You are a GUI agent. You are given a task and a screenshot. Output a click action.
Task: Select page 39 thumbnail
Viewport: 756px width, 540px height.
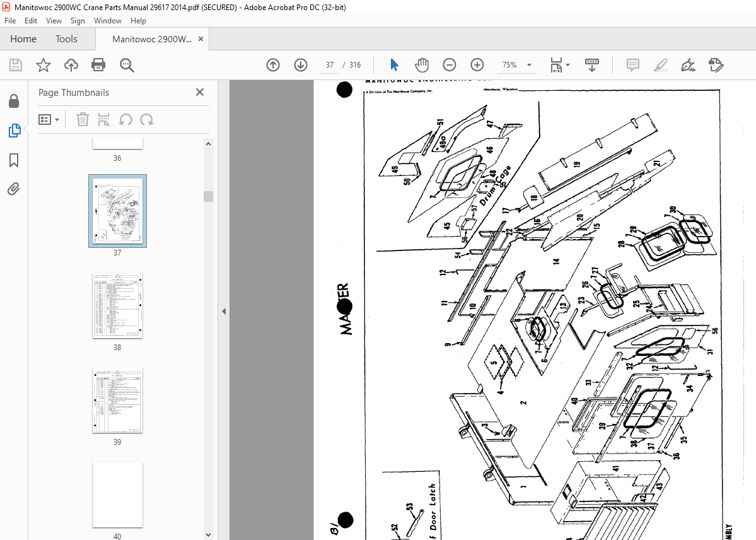[118, 401]
